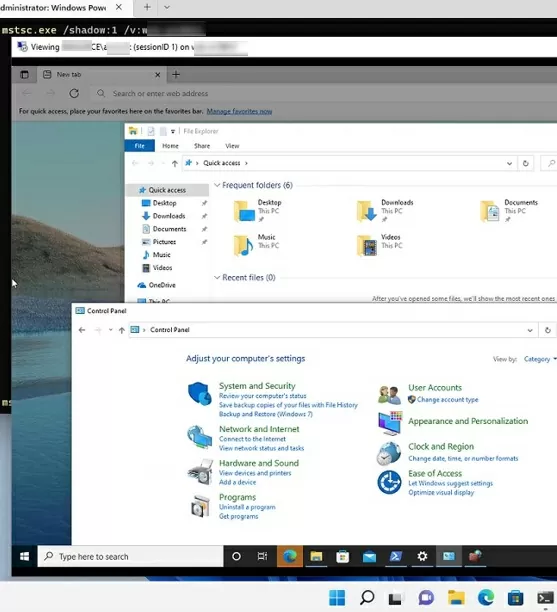This screenshot has width=557, height=612.
Task: Open Appearance and Personalization category
Action: 468,421
